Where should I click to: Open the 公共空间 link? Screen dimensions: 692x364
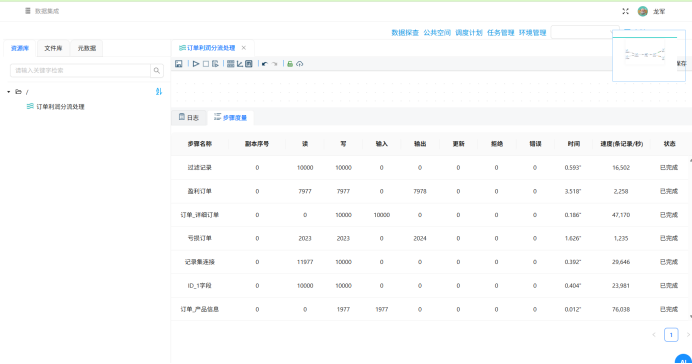pyautogui.click(x=437, y=33)
